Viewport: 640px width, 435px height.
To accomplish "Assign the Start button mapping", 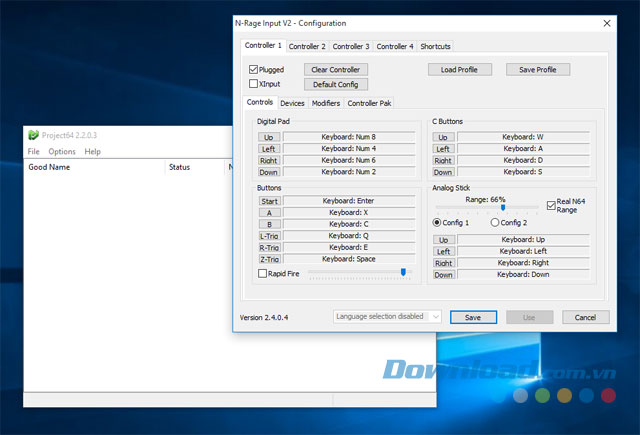I will (x=269, y=201).
